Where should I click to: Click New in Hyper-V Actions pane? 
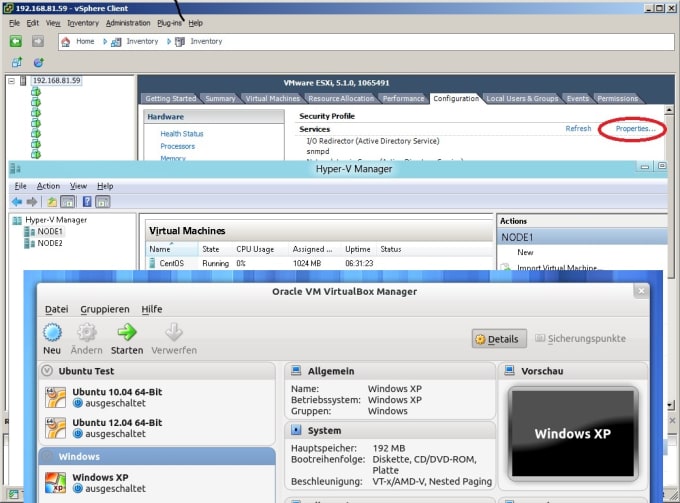click(x=525, y=252)
